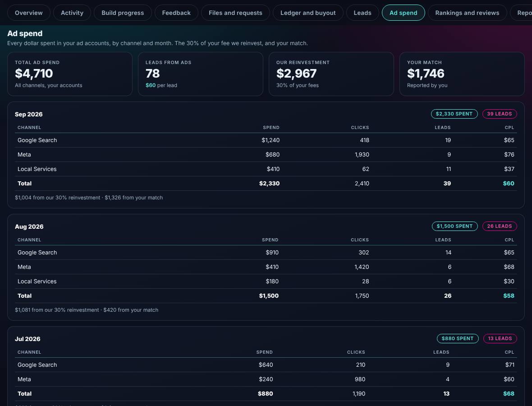Viewport: 532px width, 406px height.
Task: Click the Sep 2026 total CPL $60
Action: (x=509, y=184)
